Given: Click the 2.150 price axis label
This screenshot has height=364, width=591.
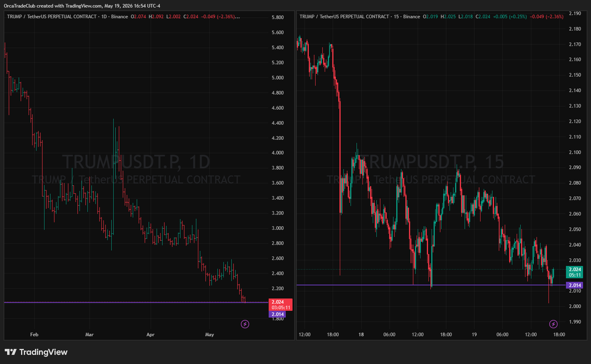Looking at the screenshot, I should pyautogui.click(x=574, y=75).
